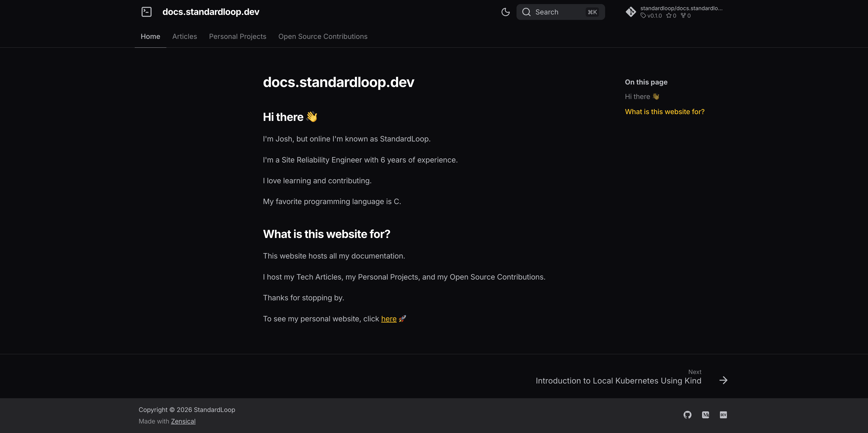Jump to 'What is this website for?' in contents
The height and width of the screenshot is (433, 868).
(665, 112)
